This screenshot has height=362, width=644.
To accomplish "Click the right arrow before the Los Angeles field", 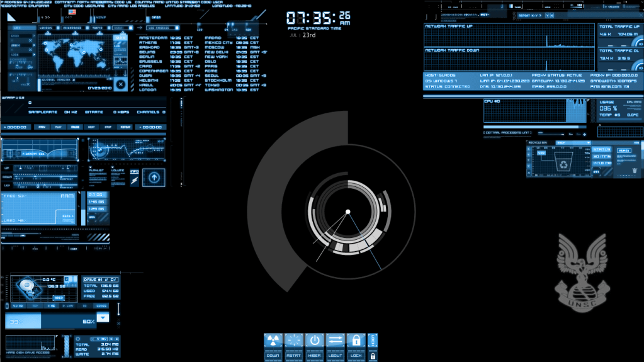I will 140,28.
